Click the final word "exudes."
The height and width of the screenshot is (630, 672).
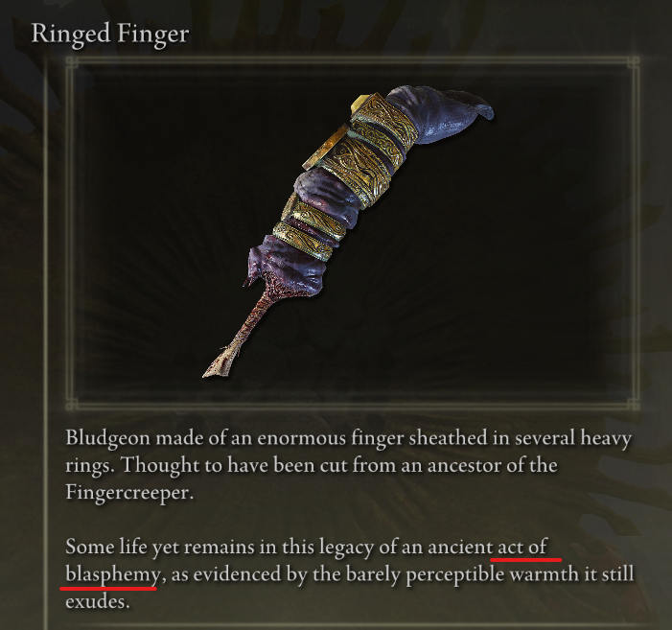97,602
